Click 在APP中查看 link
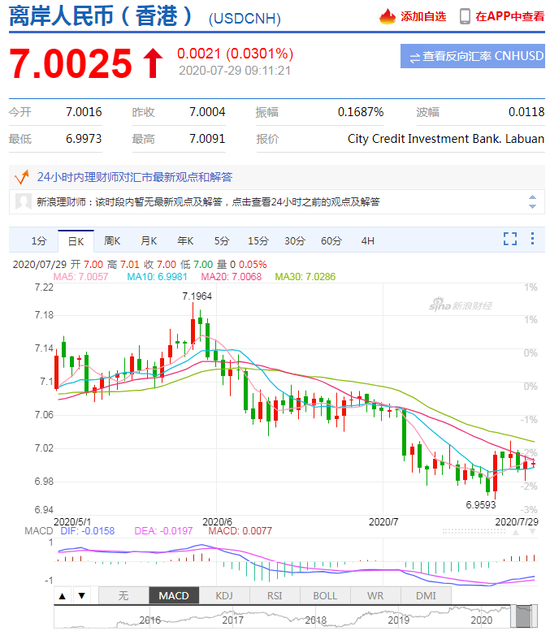Screen dimensions: 550x631 [x=510, y=16]
